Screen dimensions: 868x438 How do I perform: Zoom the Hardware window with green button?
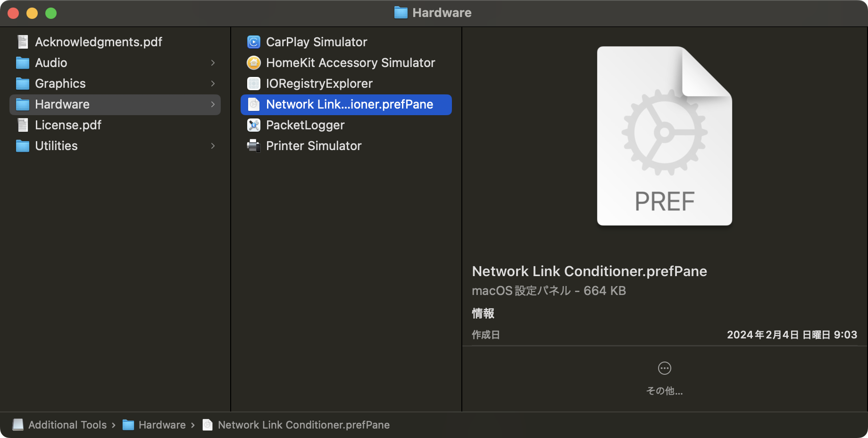[51, 13]
